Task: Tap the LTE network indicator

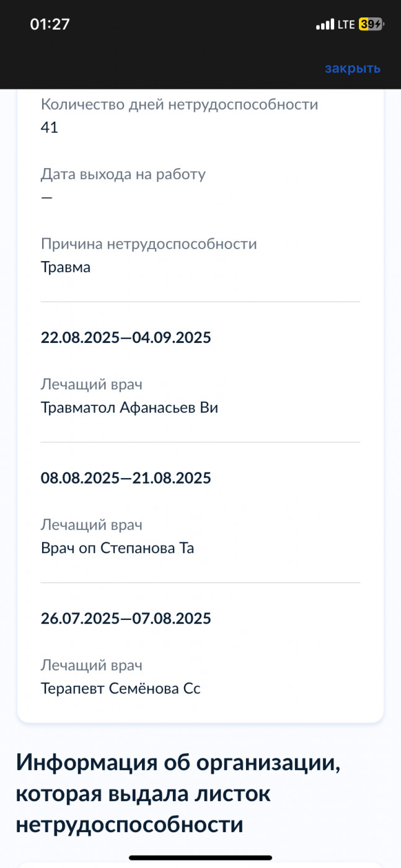Action: 346,25
